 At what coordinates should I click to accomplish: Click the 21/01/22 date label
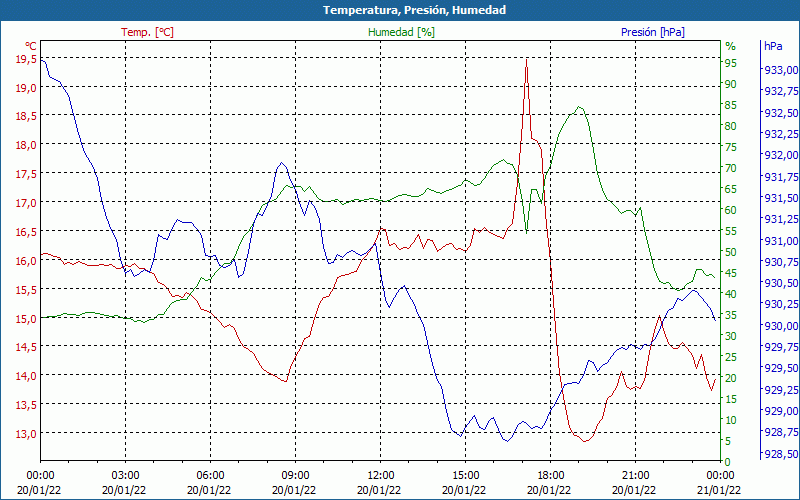[718, 490]
